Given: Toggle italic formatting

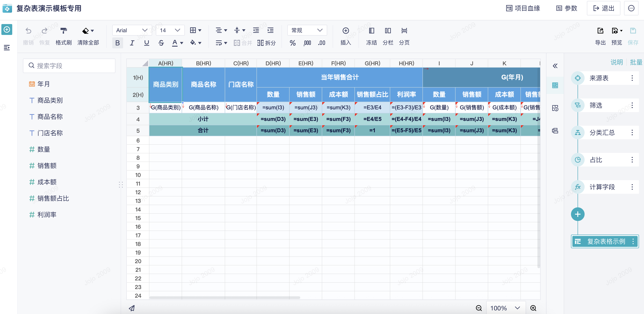Looking at the screenshot, I should [132, 43].
